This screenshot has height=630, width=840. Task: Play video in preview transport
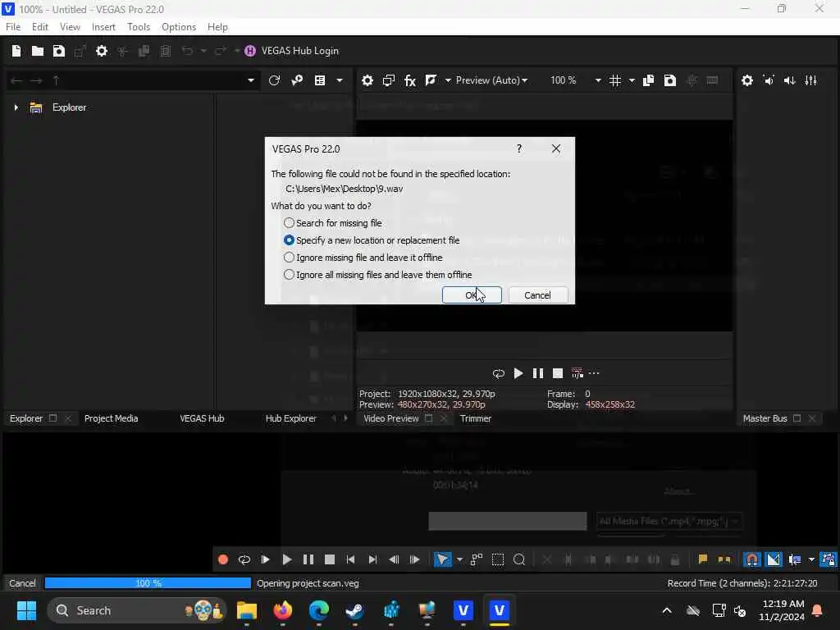pos(518,373)
